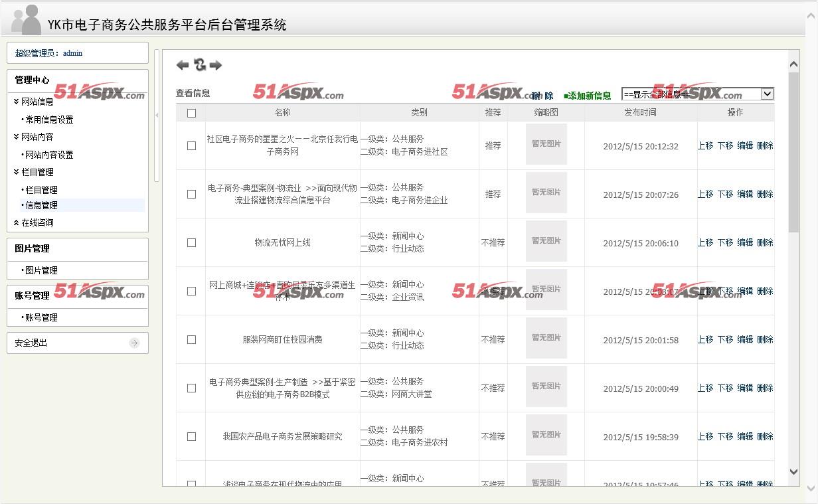Click the 类别 column header
Image resolution: width=818 pixels, height=504 pixels.
click(419, 113)
